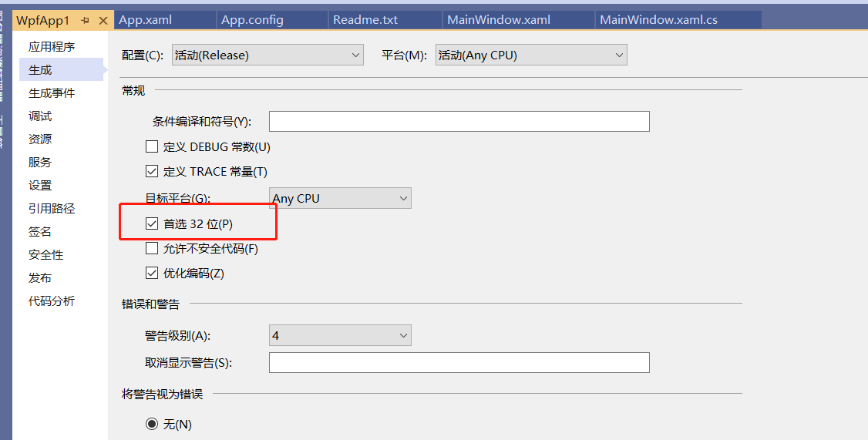Select the 无(N) radio button
Screen dimensions: 868x440
pyautogui.click(x=152, y=424)
